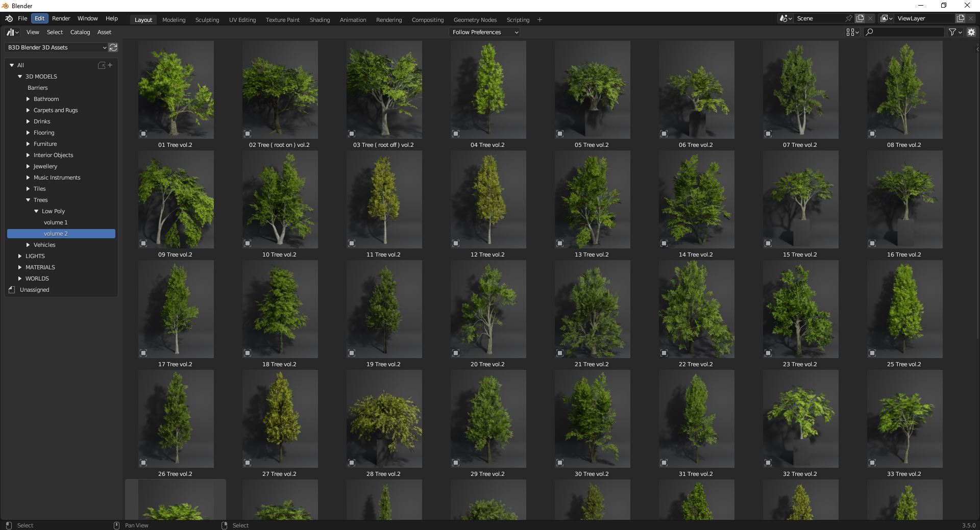Collapse the Trees category

(29, 200)
